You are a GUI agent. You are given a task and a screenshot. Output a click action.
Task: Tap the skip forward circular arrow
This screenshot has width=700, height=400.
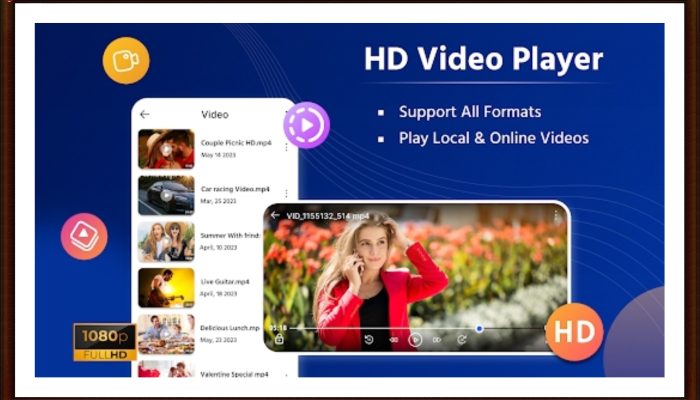tap(462, 340)
